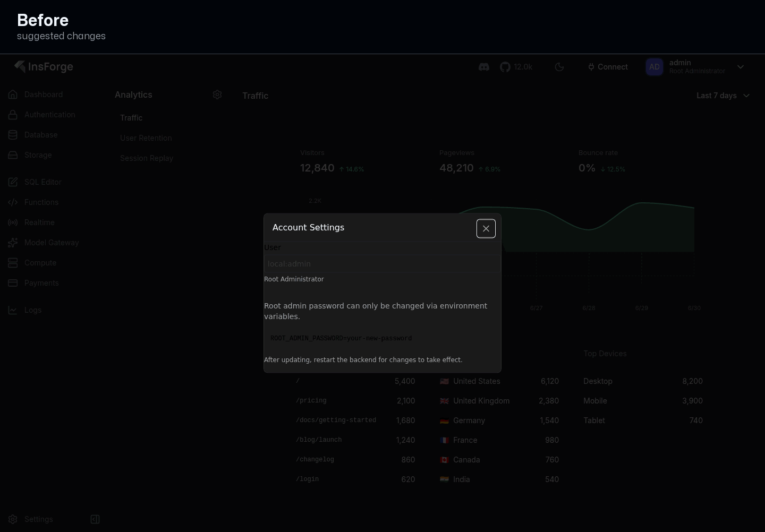Click the /login page row
The height and width of the screenshot is (532, 765).
(355, 479)
